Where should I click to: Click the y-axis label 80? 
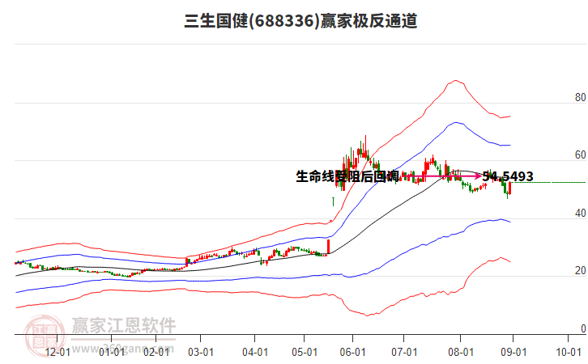(580, 97)
